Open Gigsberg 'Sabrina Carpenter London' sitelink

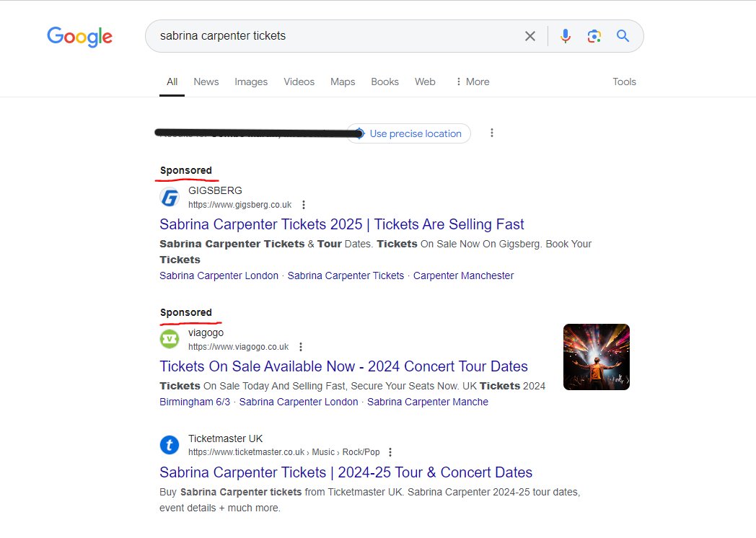[219, 275]
